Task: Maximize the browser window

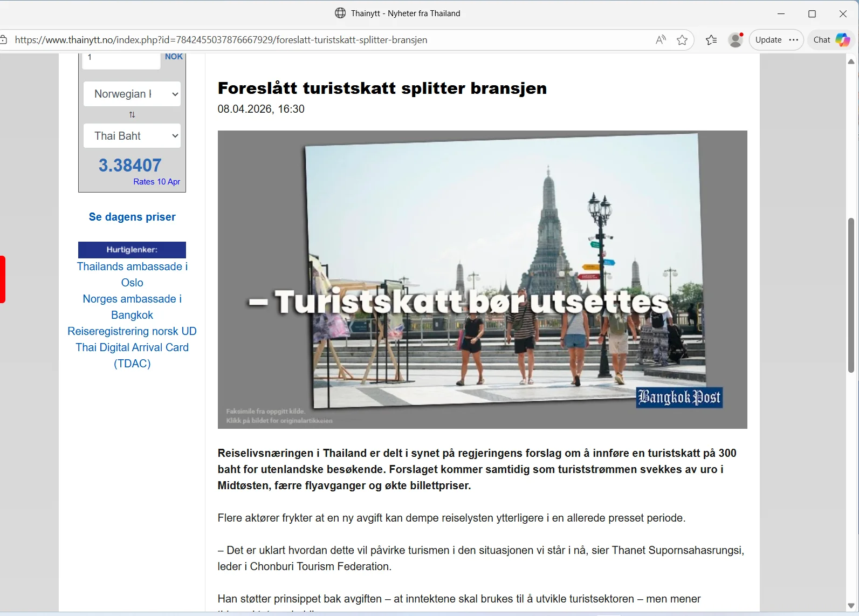Action: (x=812, y=13)
